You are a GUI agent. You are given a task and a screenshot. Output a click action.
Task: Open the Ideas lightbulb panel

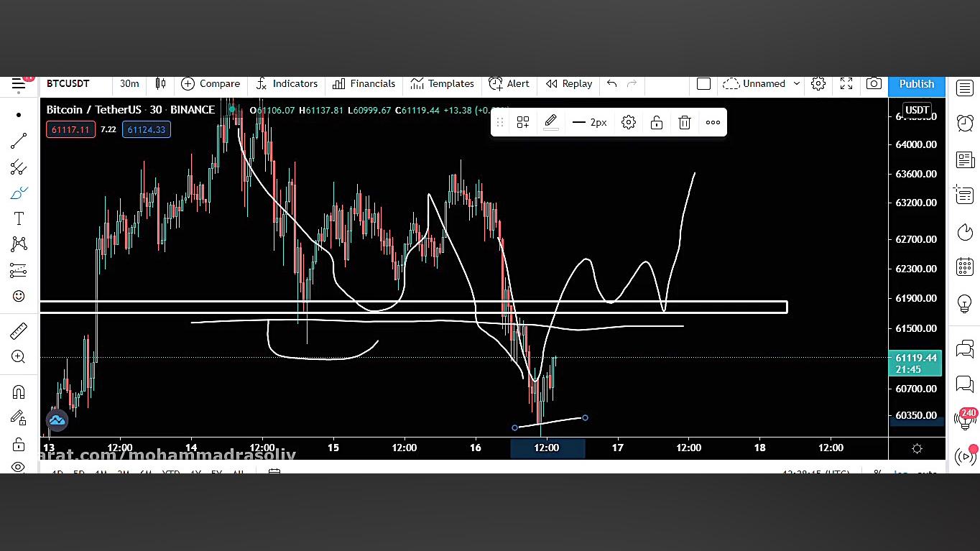coord(965,303)
